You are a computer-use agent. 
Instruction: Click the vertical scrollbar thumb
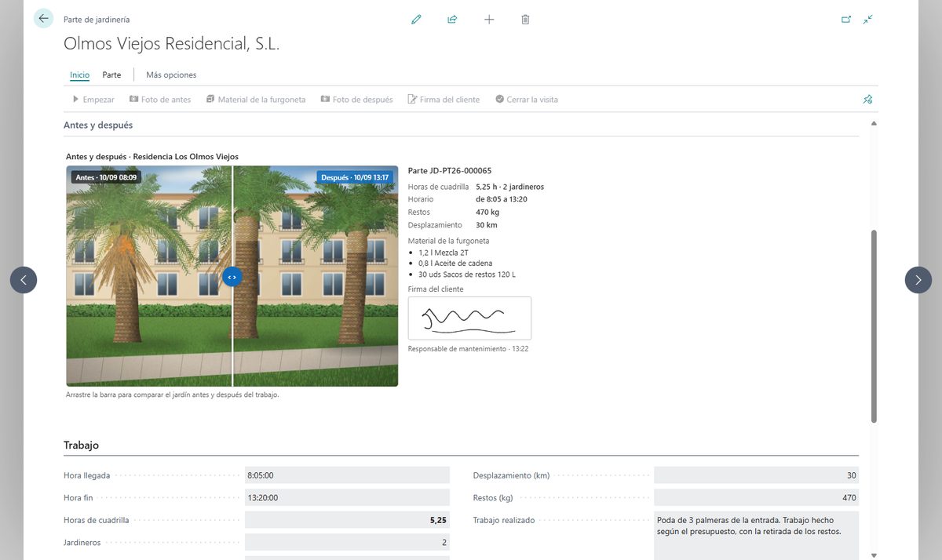point(874,326)
